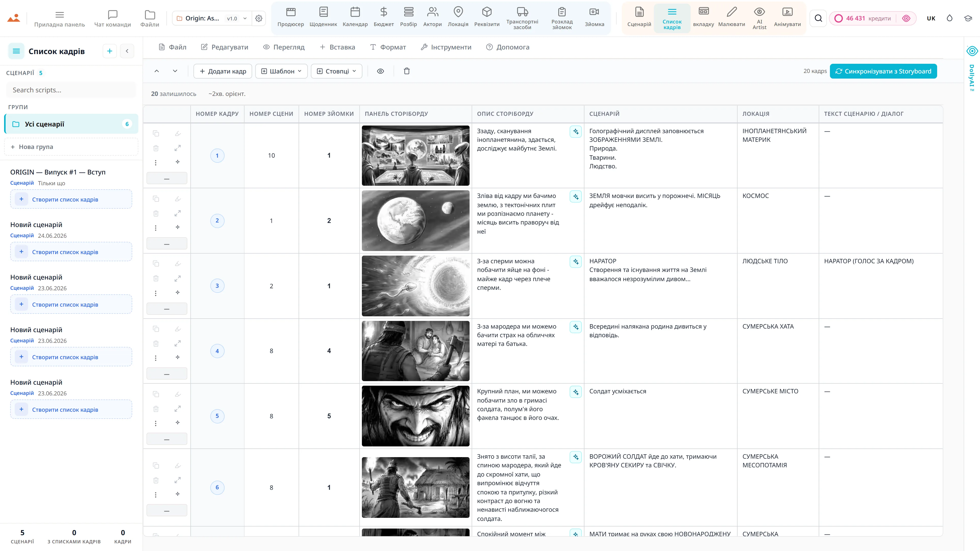
Task: Open Транспортні засоби module
Action: coord(522,18)
